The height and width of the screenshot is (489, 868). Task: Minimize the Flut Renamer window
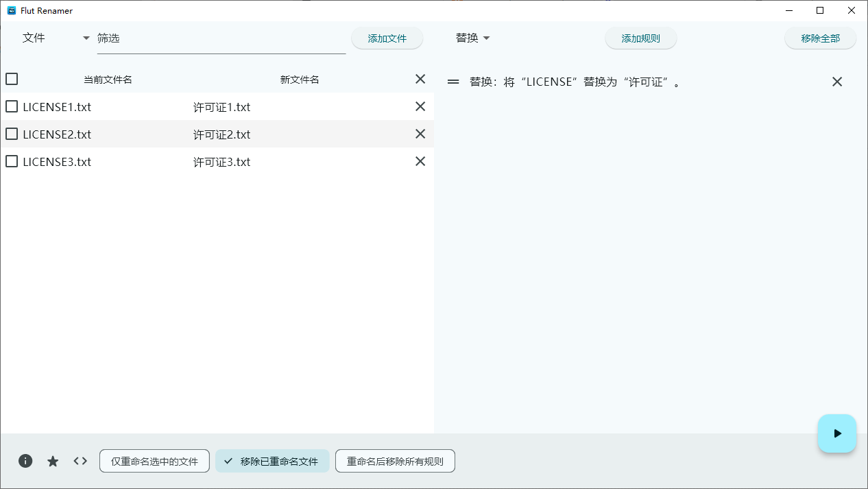point(789,10)
